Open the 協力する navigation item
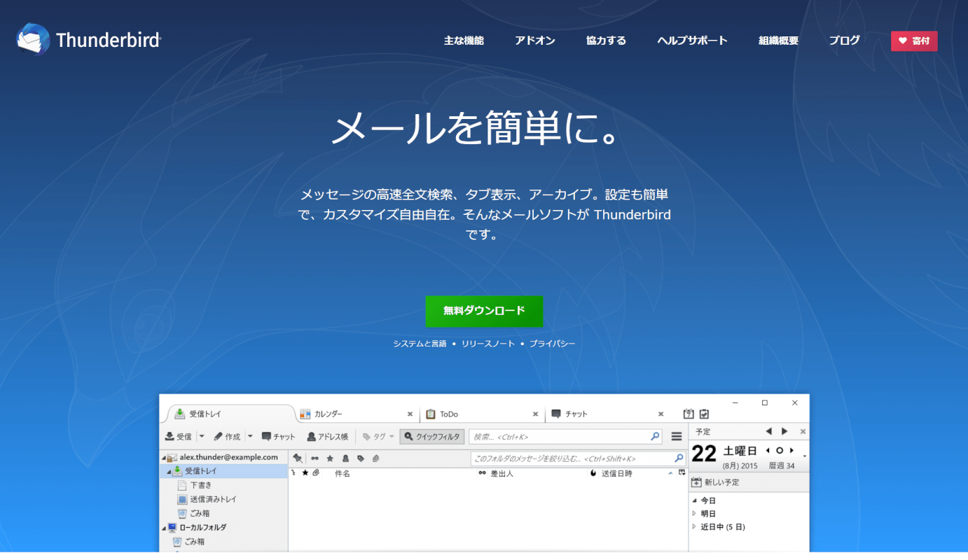This screenshot has width=968, height=560. pos(606,41)
